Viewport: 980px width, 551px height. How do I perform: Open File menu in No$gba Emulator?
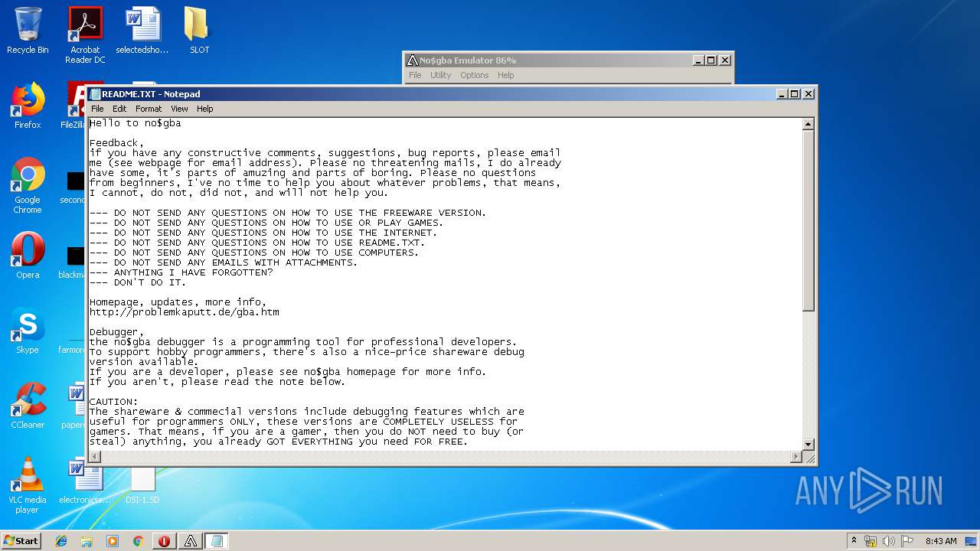click(415, 75)
